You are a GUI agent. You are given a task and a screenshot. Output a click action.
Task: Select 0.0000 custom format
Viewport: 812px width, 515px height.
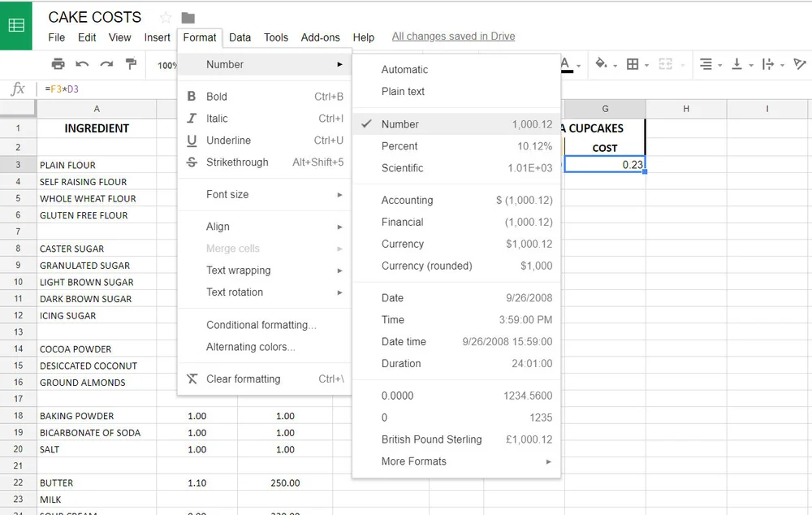click(456, 396)
